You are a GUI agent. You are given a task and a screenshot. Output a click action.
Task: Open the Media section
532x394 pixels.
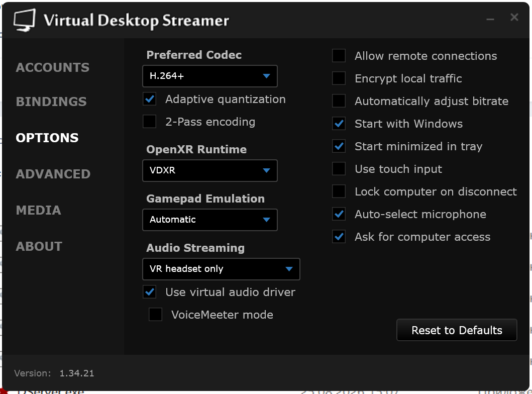coord(38,211)
